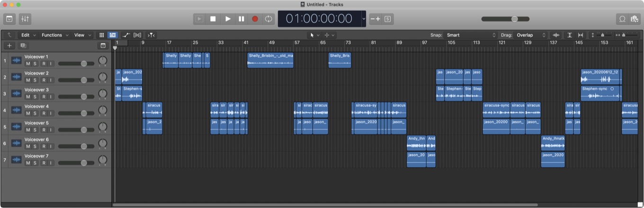Mute the Voiceover 1 track
644x208 pixels.
pyautogui.click(x=28, y=64)
